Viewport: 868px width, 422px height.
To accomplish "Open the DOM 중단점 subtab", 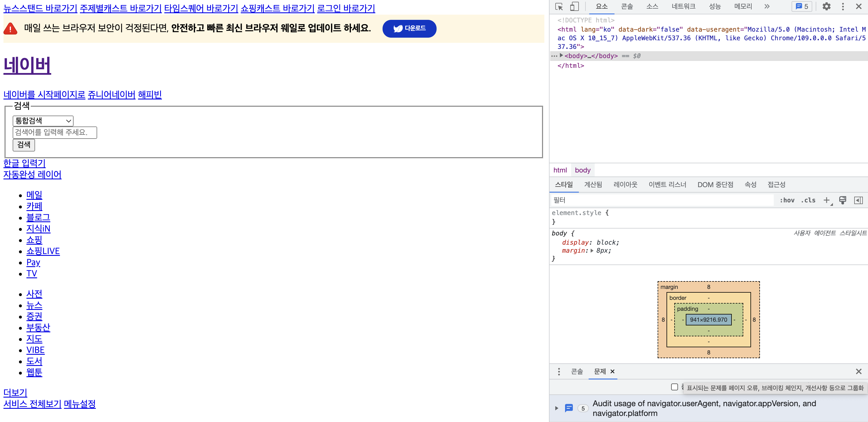I will (x=715, y=184).
